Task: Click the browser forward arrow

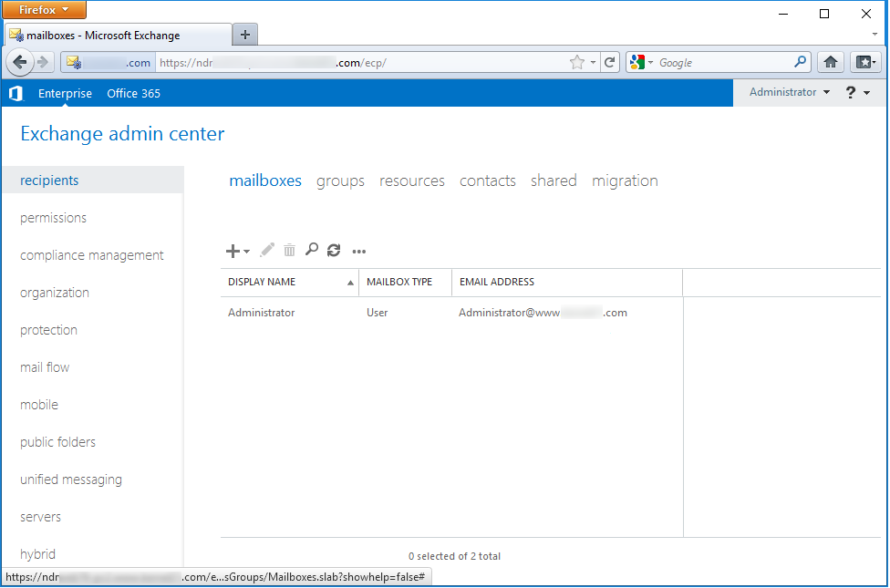Action: (x=43, y=62)
